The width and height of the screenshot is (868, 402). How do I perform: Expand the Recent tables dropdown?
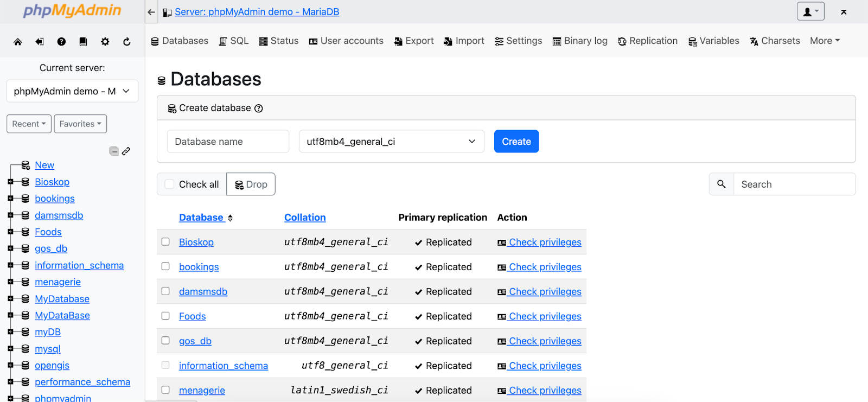pos(29,124)
